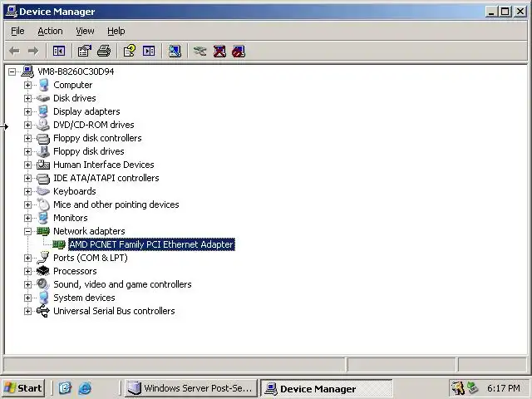Image resolution: width=532 pixels, height=399 pixels.
Task: Open the Help menu
Action: point(116,31)
